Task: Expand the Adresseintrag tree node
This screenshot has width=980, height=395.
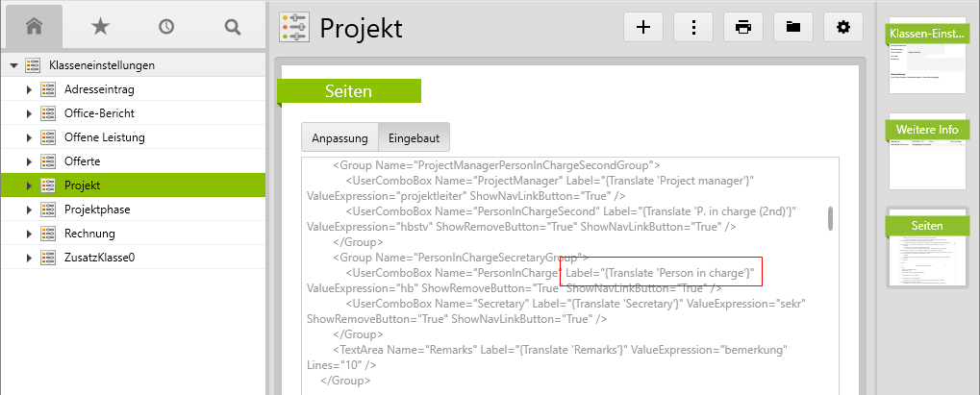Action: (x=30, y=89)
